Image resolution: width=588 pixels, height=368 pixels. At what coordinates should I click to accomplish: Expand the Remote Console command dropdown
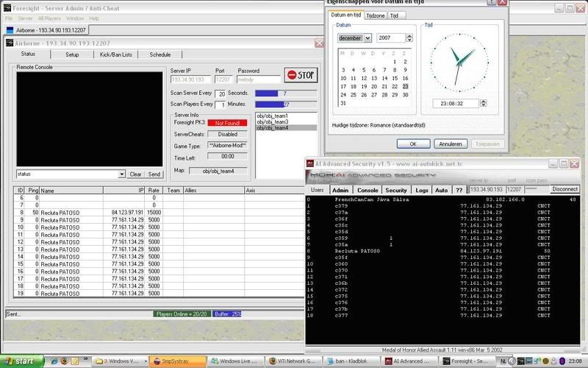pos(121,174)
